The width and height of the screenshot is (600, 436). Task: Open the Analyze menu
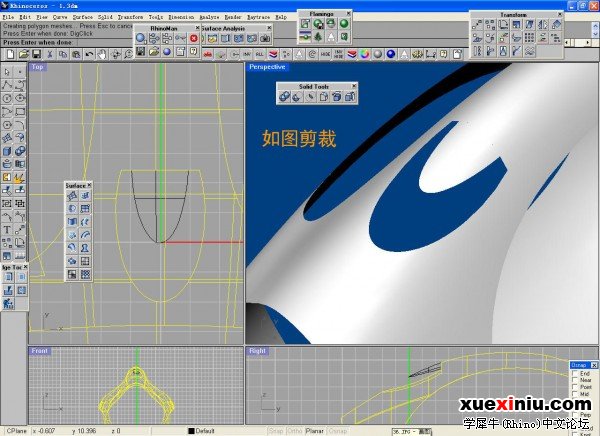point(209,17)
